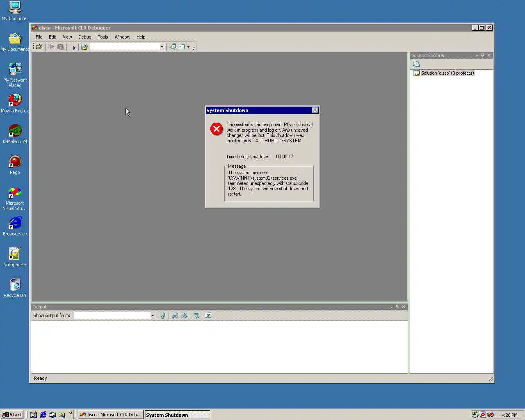Expand the Find combo box dropdown

click(162, 47)
